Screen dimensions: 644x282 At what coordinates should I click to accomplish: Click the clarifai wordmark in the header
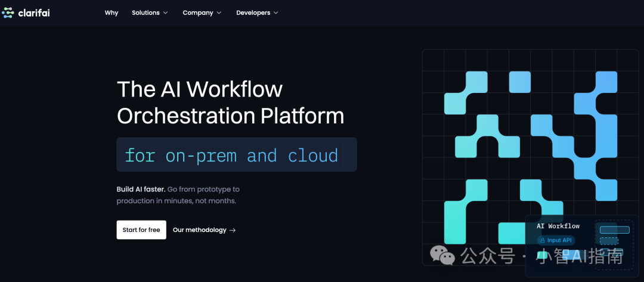(33, 13)
